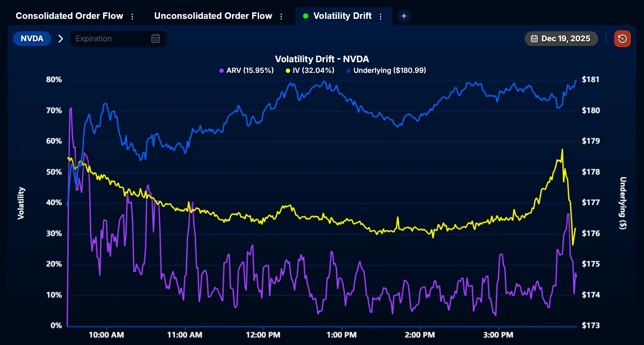The height and width of the screenshot is (345, 644).
Task: Click the Volatility Drift - NVDA chart title
Action: click(x=322, y=59)
